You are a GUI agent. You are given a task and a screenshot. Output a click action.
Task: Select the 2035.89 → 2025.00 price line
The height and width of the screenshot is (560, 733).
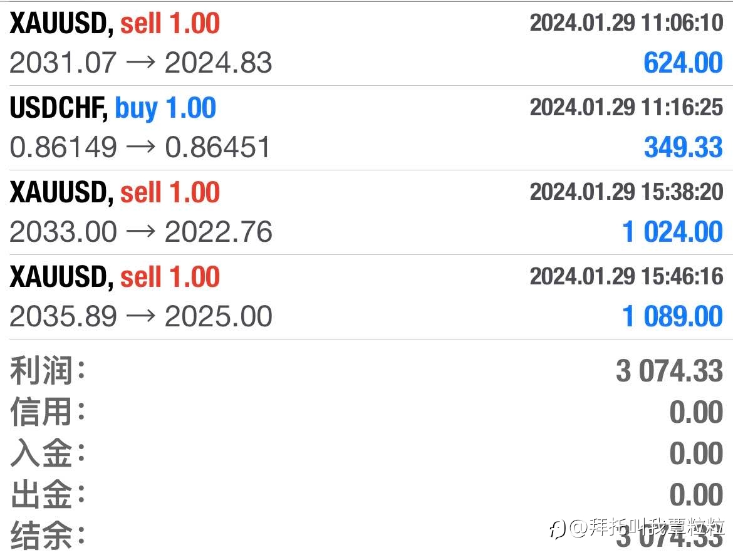(x=140, y=316)
